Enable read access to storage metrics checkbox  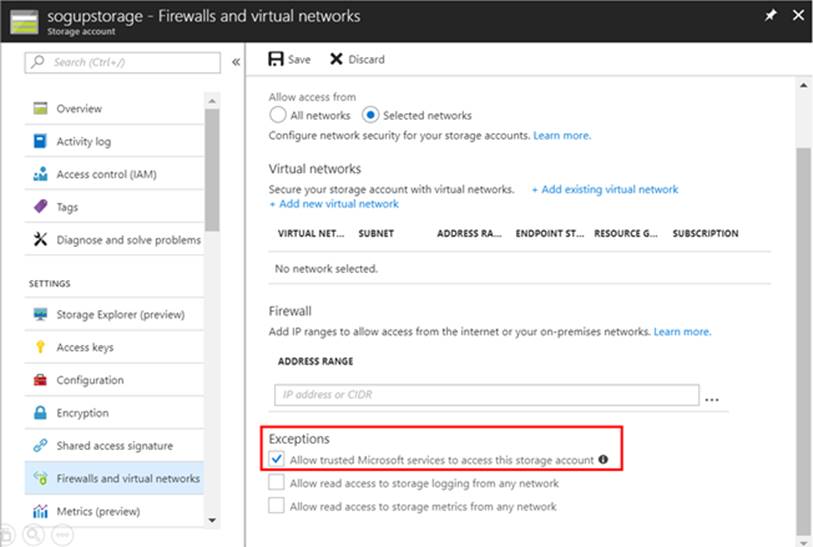pos(277,506)
